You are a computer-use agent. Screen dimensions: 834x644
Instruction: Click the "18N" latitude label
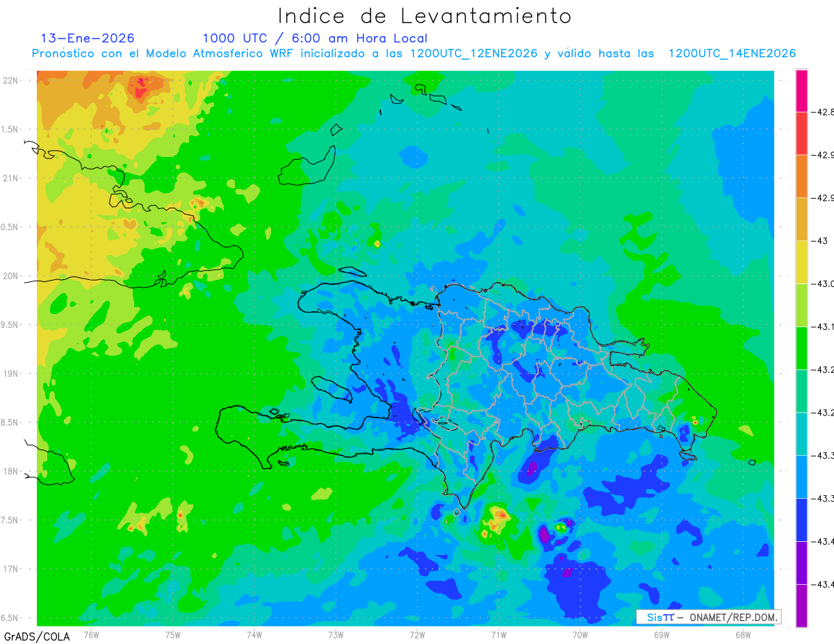12,472
